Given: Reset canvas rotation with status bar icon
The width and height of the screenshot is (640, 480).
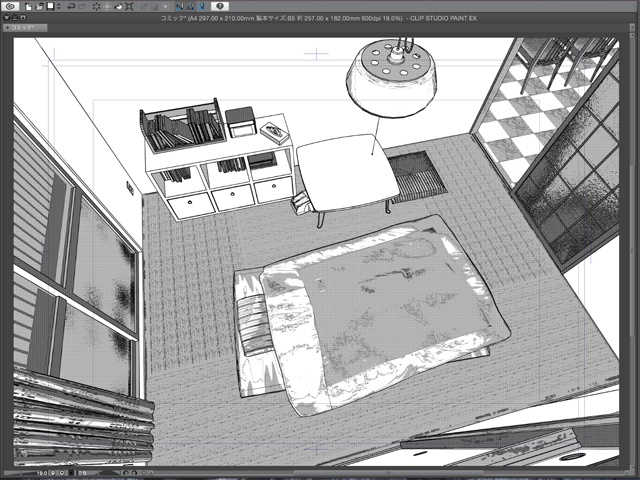Looking at the screenshot, I should tap(144, 473).
